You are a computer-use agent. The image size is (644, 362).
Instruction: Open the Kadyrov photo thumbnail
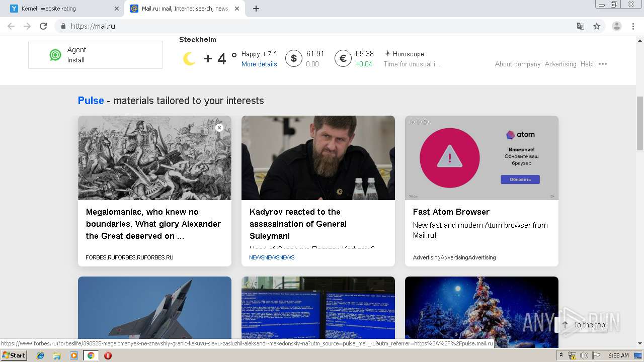click(x=318, y=158)
